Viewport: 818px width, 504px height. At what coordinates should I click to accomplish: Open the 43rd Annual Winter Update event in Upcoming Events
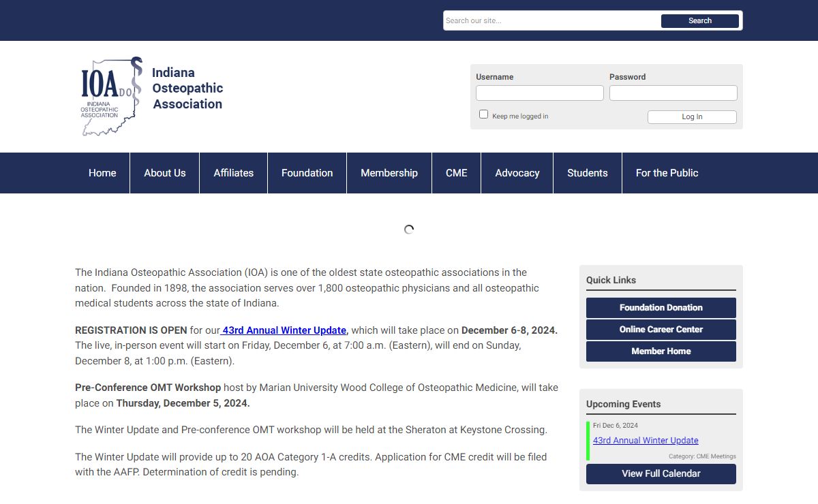[x=646, y=441]
